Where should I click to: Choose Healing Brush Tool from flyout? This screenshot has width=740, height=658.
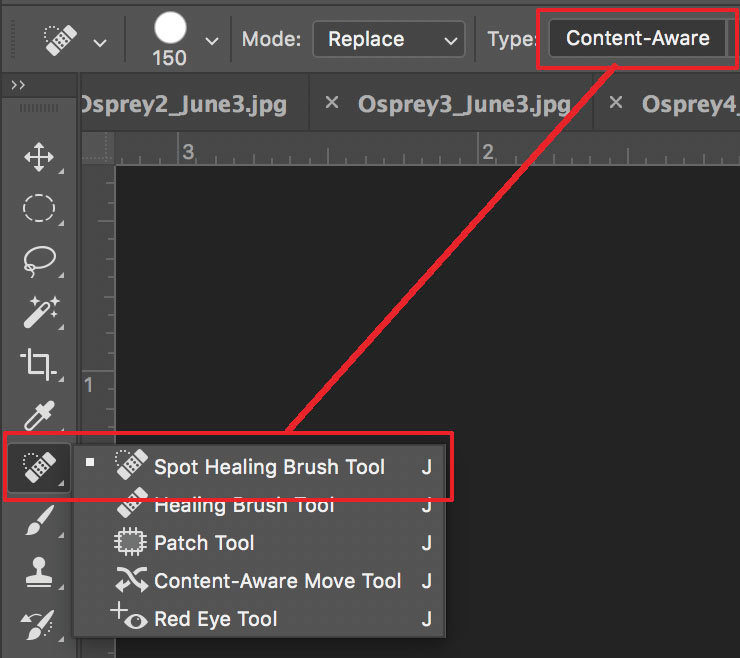pyautogui.click(x=260, y=505)
